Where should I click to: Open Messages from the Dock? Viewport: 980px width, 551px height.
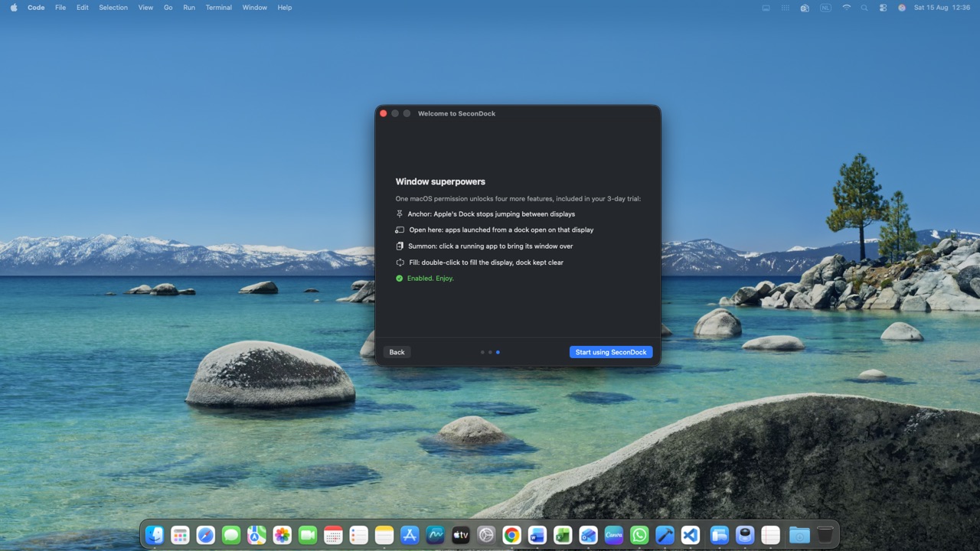coord(231,535)
